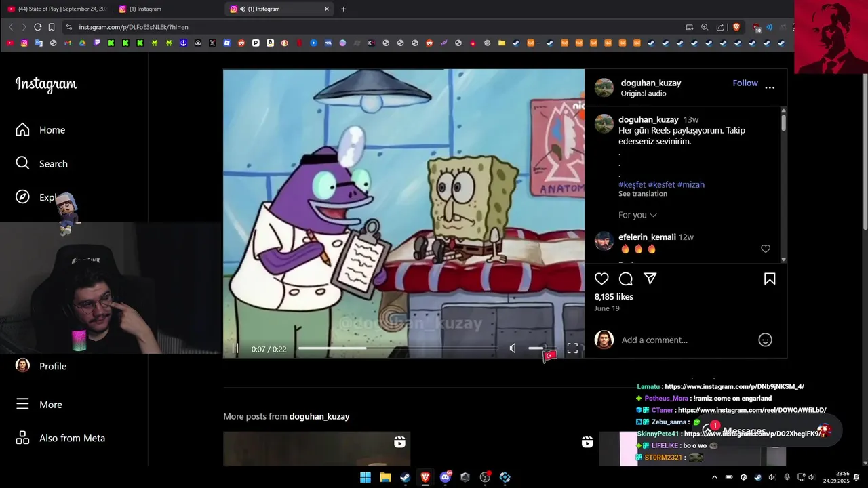
Task: Go to Home in Instagram sidebar
Action: tap(41, 129)
